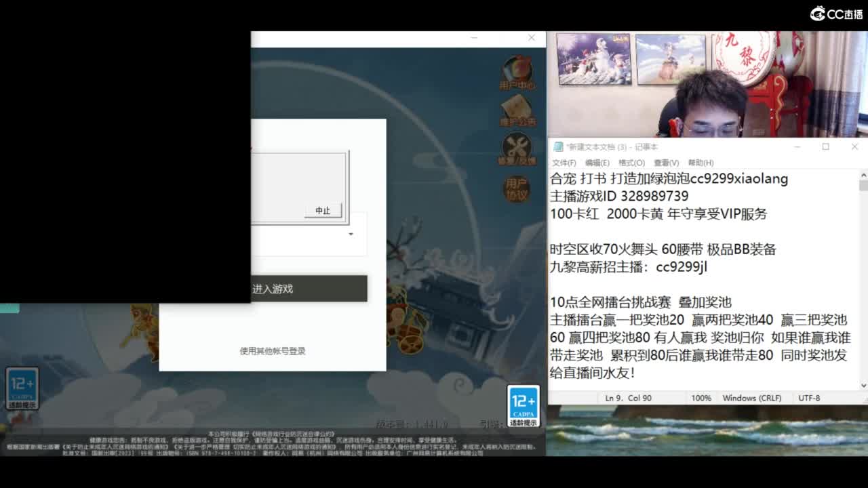
Task: Click UTF-8 encoding status entry
Action: (809, 398)
